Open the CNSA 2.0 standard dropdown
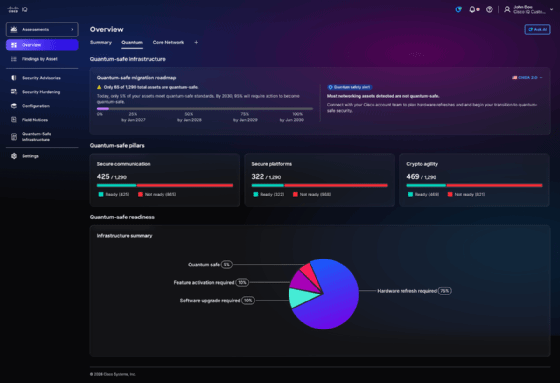 click(x=528, y=78)
